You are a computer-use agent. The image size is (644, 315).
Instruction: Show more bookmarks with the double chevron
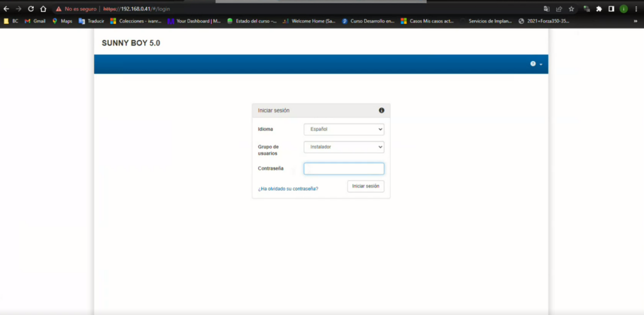click(635, 21)
